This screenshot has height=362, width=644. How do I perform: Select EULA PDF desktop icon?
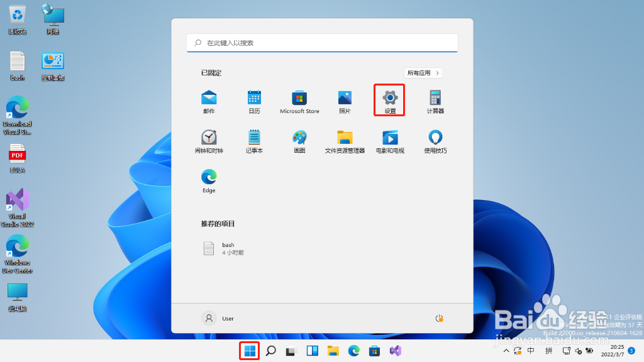pos(17,158)
